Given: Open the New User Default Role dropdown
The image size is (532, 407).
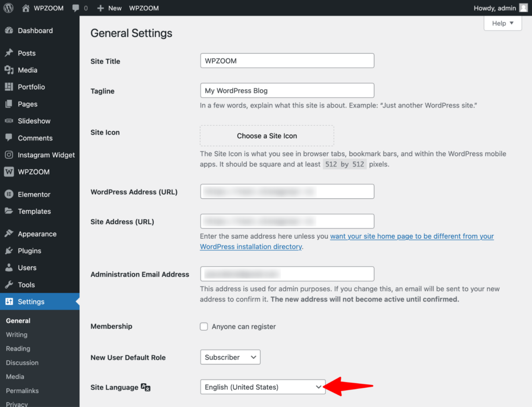Looking at the screenshot, I should pos(230,357).
